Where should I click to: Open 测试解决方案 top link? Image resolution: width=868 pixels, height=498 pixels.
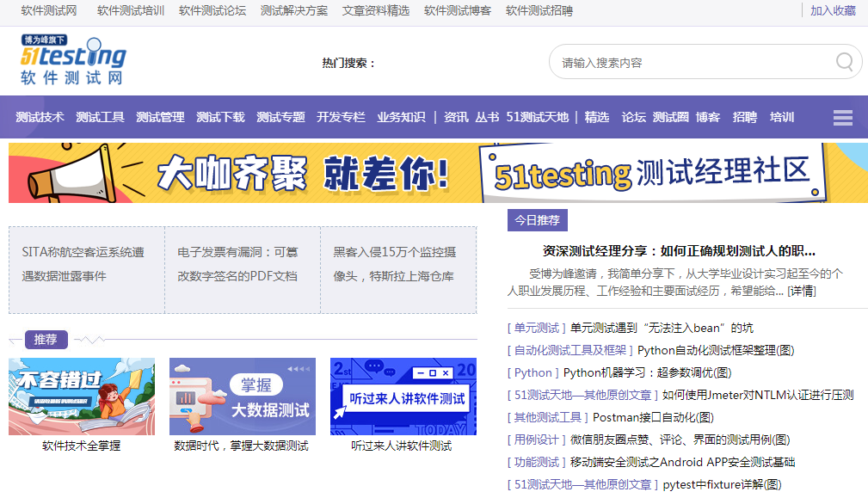(294, 10)
